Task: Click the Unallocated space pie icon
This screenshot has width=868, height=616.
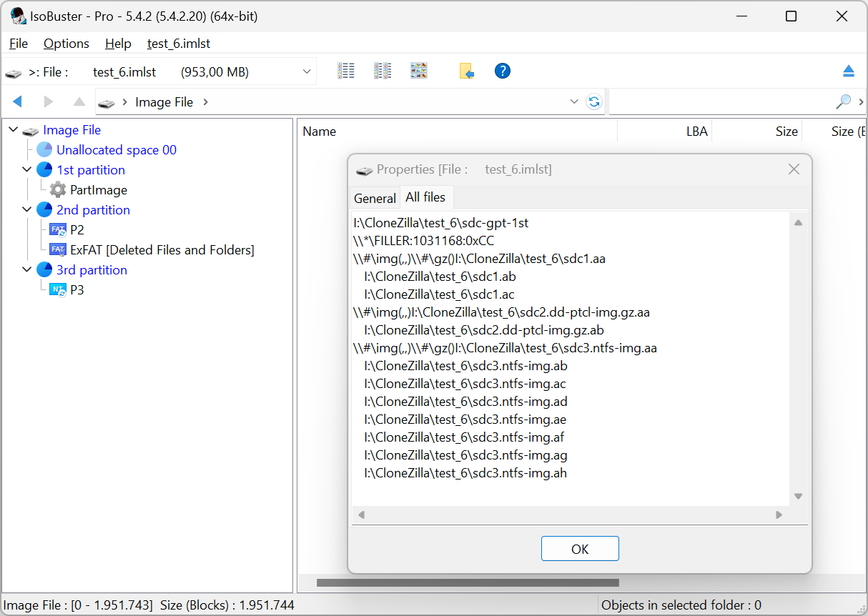Action: click(x=44, y=150)
